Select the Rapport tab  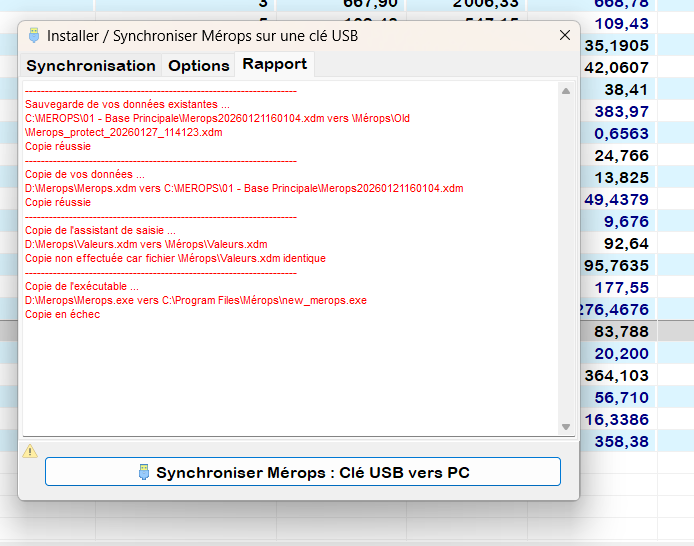coord(274,64)
